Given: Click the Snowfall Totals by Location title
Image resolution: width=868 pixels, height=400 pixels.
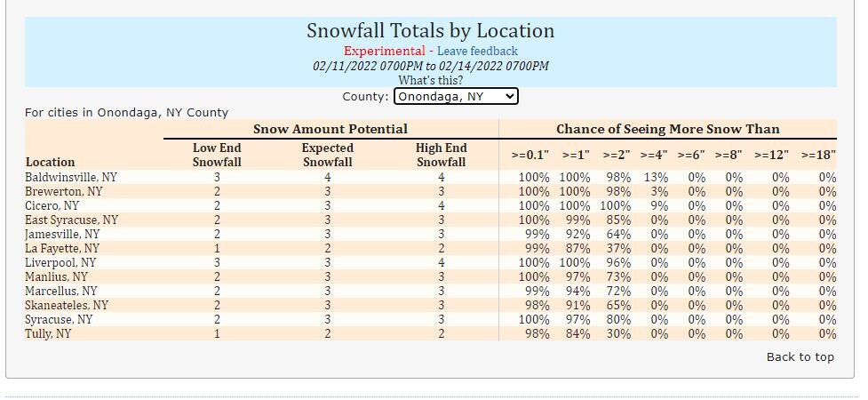Looking at the screenshot, I should coord(431,30).
